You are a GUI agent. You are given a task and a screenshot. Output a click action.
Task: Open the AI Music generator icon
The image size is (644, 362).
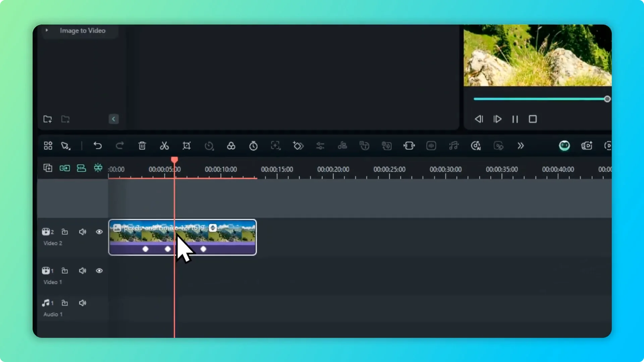(476, 146)
